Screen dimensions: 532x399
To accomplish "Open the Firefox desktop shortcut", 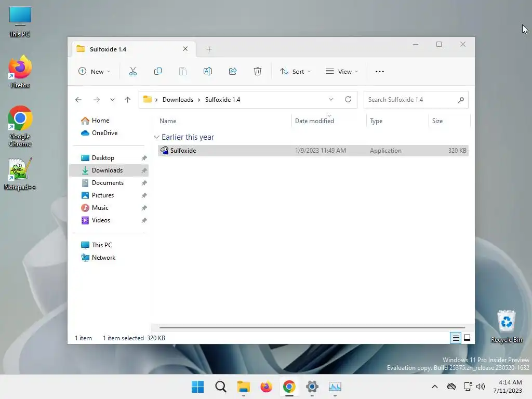I will click(20, 72).
